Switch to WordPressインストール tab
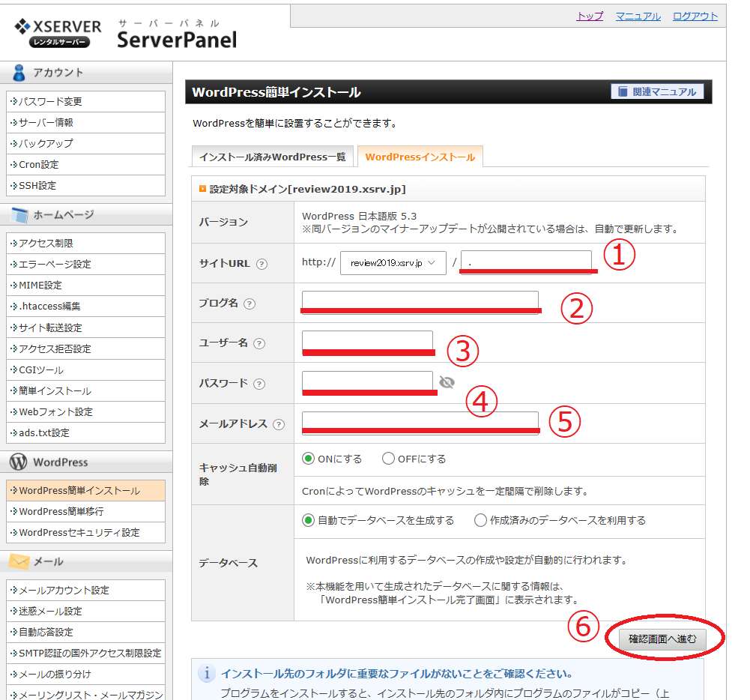750x700 pixels. tap(420, 157)
